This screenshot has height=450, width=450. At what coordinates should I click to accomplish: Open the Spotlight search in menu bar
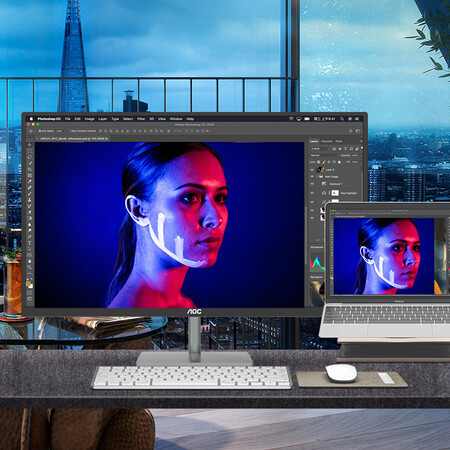tap(342, 119)
